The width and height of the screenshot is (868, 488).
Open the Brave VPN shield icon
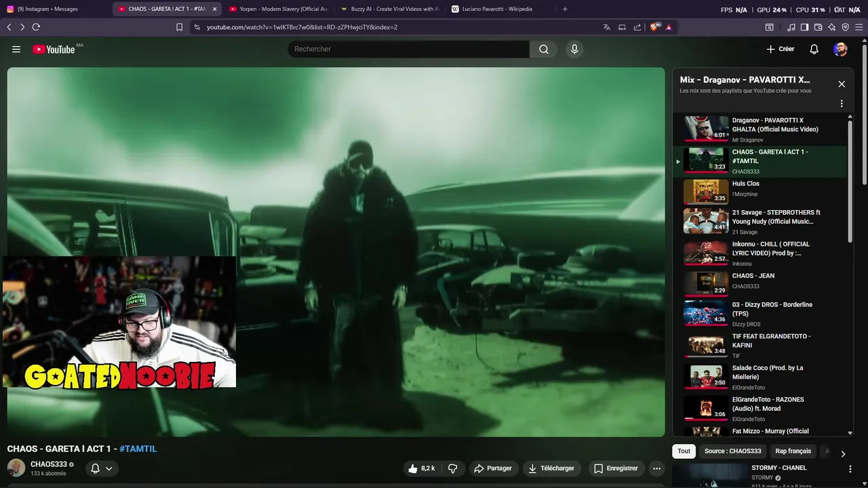coord(845,27)
